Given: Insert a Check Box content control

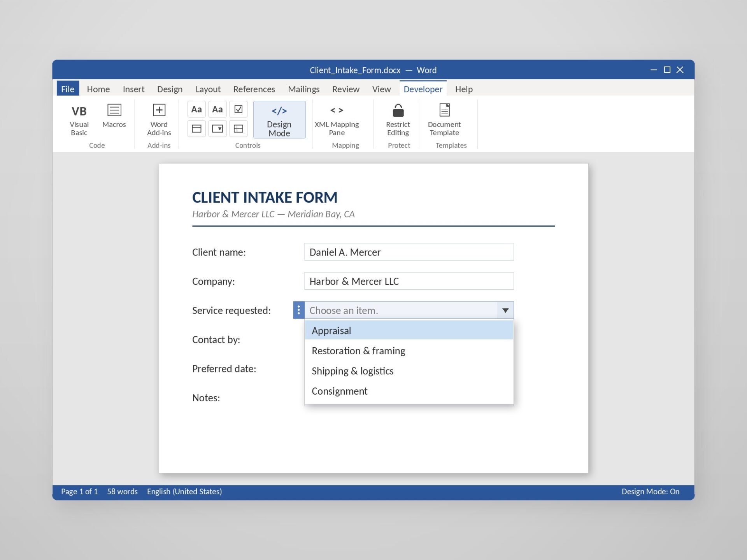Looking at the screenshot, I should (238, 109).
